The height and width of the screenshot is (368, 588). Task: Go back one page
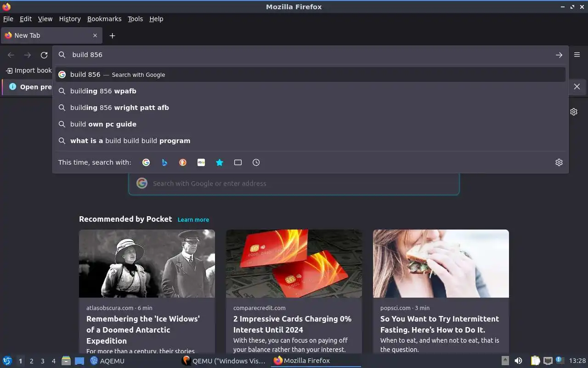pyautogui.click(x=11, y=55)
